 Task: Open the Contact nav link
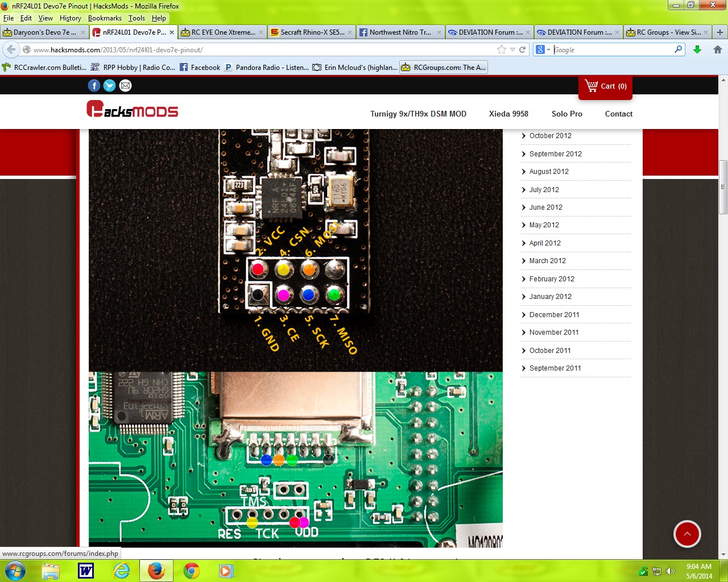[x=619, y=114]
